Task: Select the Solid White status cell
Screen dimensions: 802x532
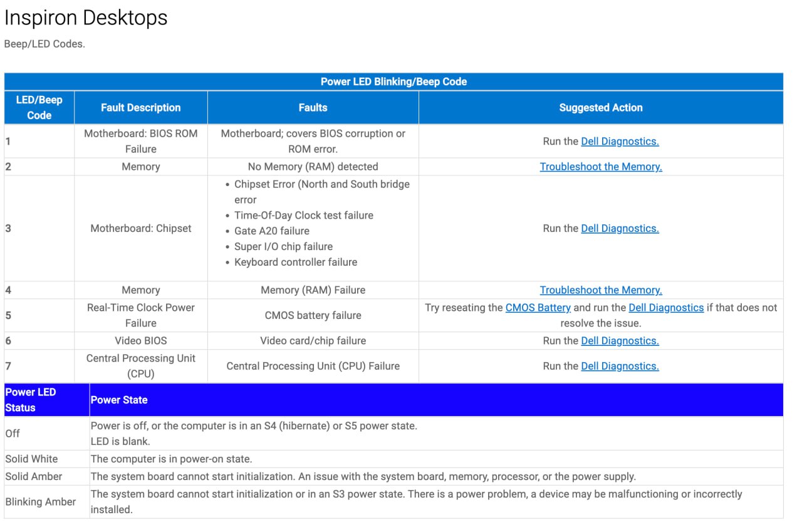Action: (46, 459)
